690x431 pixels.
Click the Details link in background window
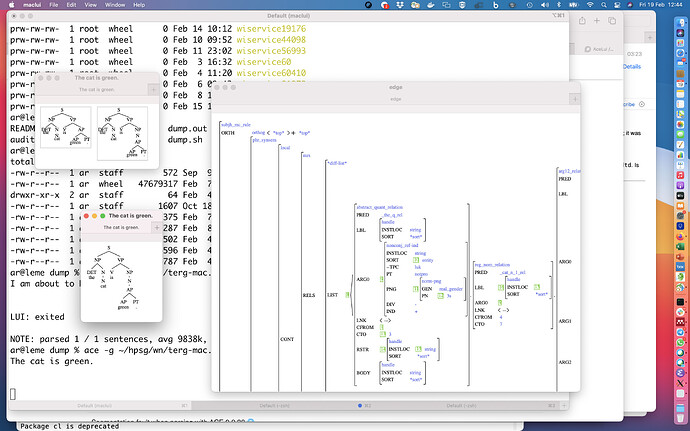(x=632, y=66)
